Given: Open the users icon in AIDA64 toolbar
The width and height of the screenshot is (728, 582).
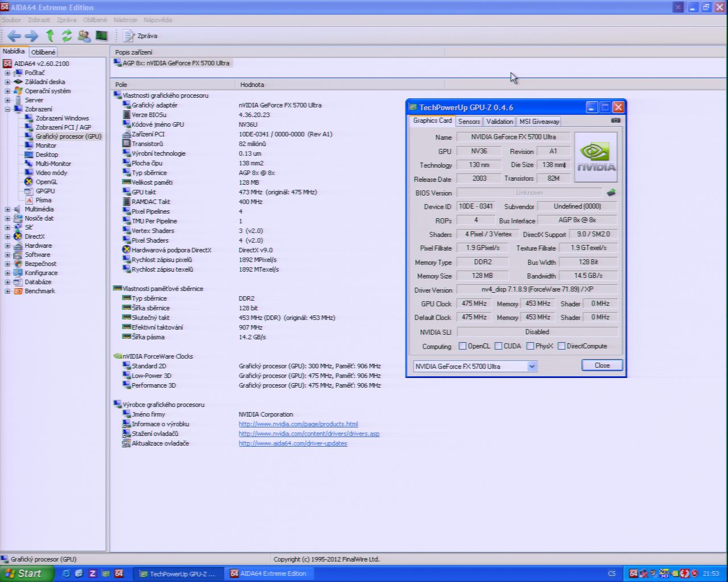Looking at the screenshot, I should point(84,36).
